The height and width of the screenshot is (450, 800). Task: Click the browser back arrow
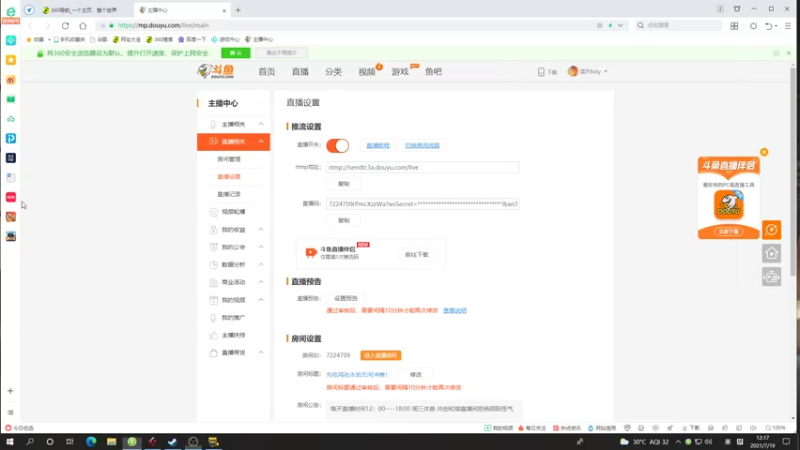(x=31, y=26)
